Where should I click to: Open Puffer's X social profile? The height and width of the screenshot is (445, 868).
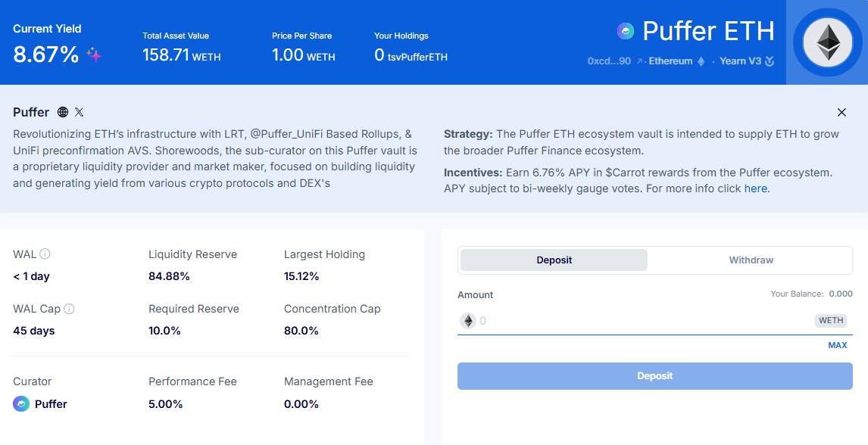pos(79,112)
